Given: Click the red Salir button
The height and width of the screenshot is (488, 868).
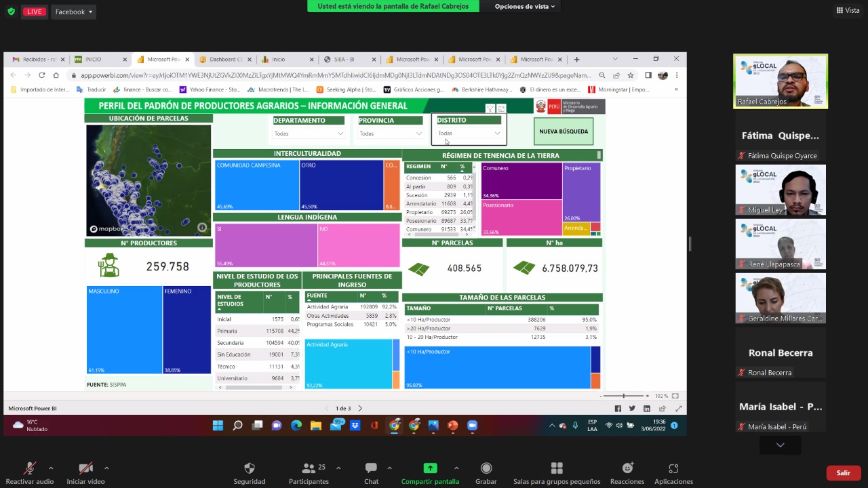Looking at the screenshot, I should click(x=844, y=473).
